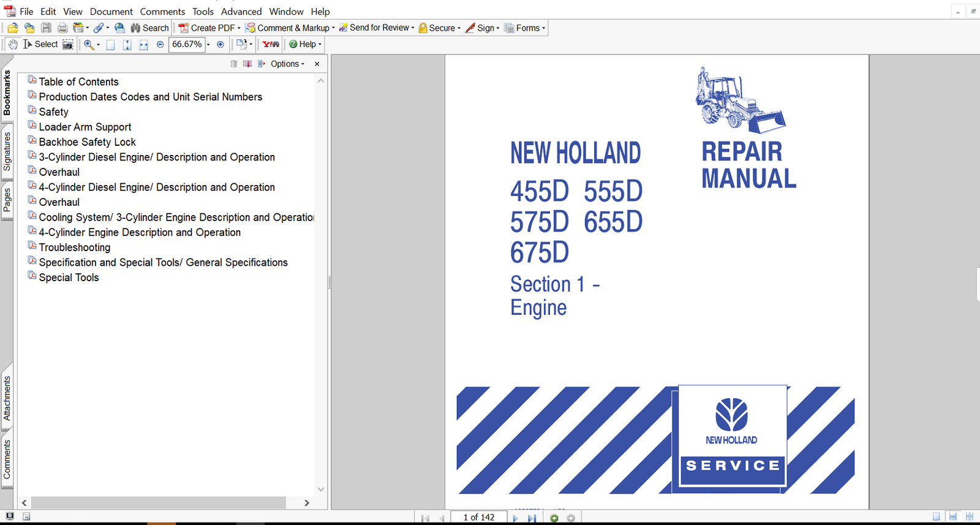Image resolution: width=980 pixels, height=525 pixels.
Task: Click the Yahoo toolbar icon
Action: [x=271, y=44]
